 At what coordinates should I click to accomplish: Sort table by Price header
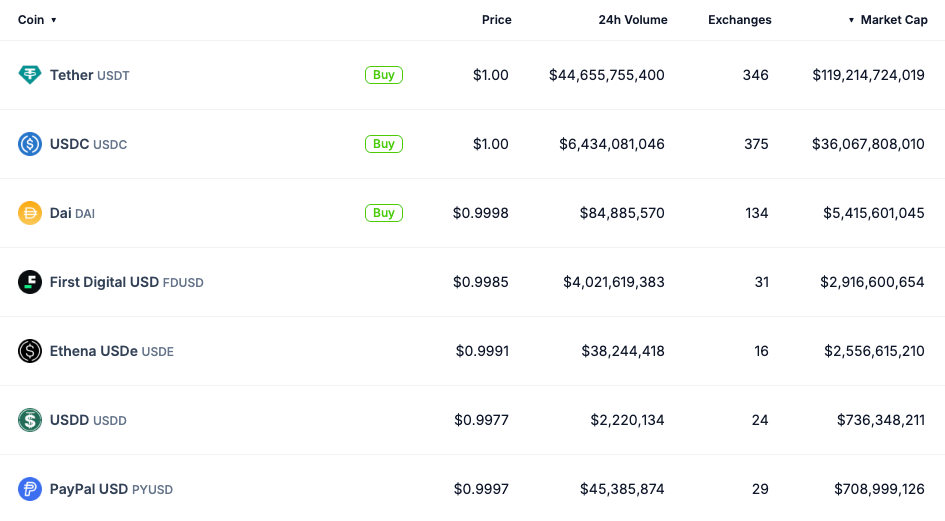(497, 20)
